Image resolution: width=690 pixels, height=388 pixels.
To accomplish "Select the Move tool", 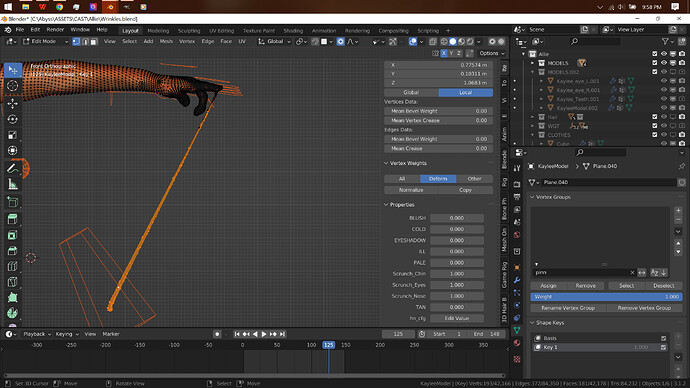I will (12, 103).
